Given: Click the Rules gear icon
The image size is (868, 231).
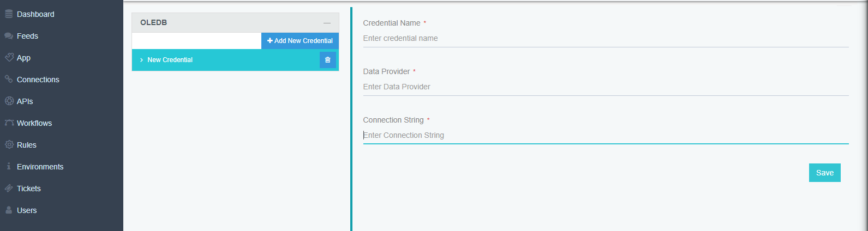Looking at the screenshot, I should point(9,144).
